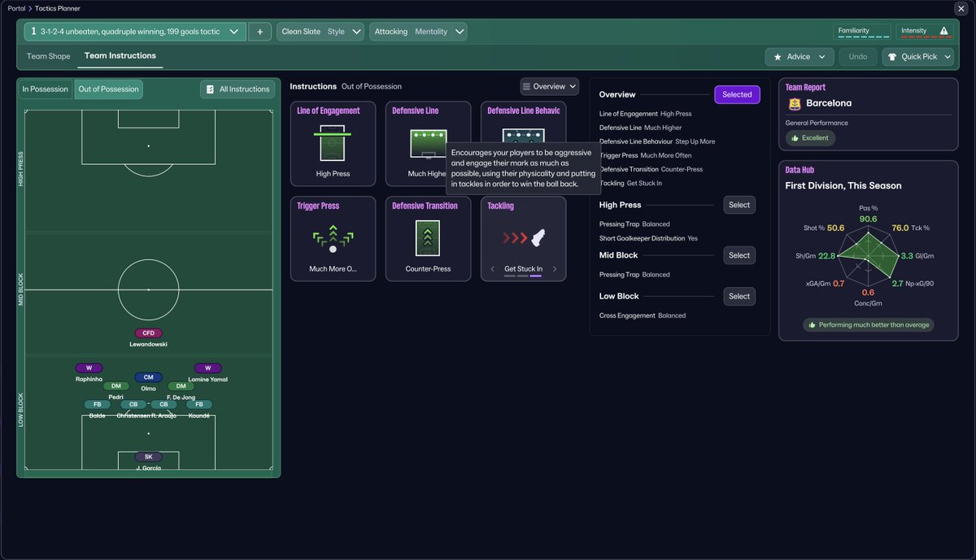Image resolution: width=976 pixels, height=560 pixels.
Task: Go to next Tackling option
Action: (555, 269)
